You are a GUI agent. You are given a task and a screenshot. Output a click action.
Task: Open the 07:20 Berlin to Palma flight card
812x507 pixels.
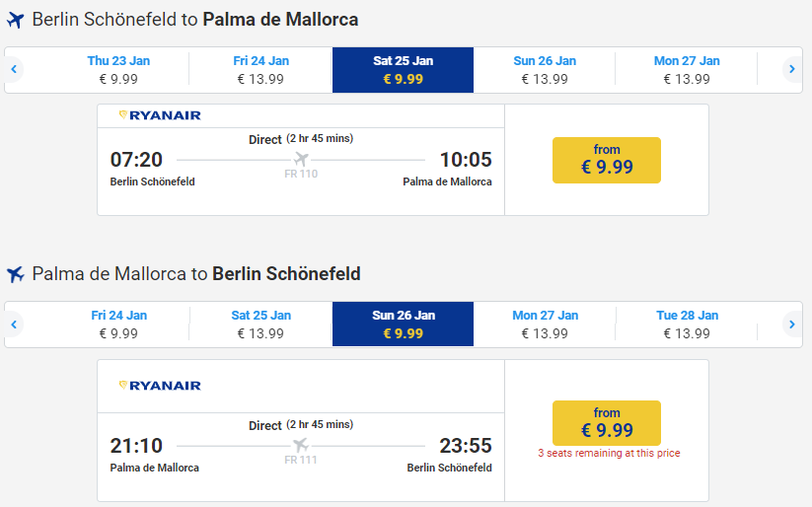coord(301,160)
